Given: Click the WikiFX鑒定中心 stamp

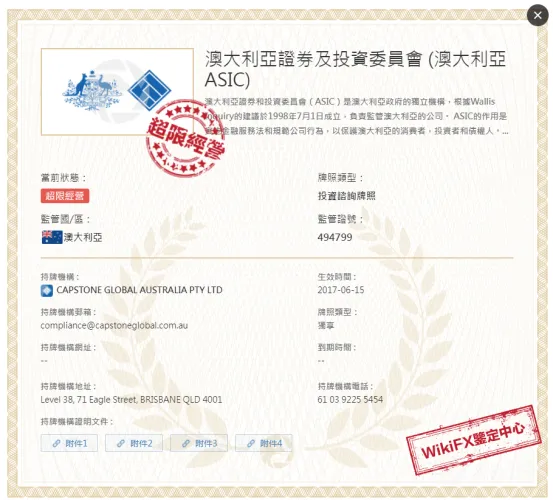Looking at the screenshot, I should coord(473,440).
